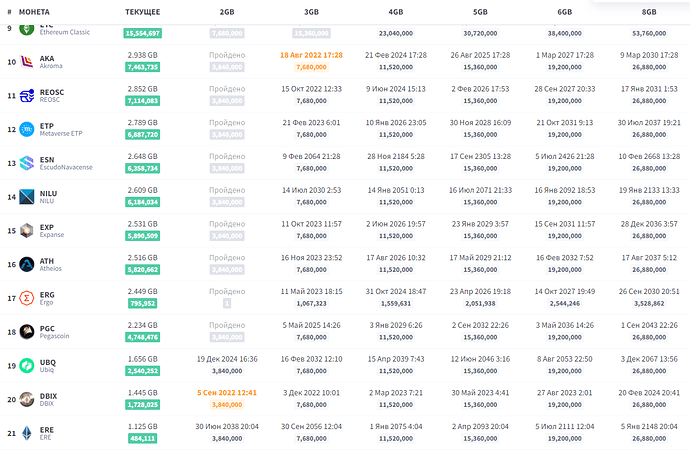Click green block badge 7,463,735
Image resolution: width=690 pixels, height=450 pixels.
(x=143, y=67)
